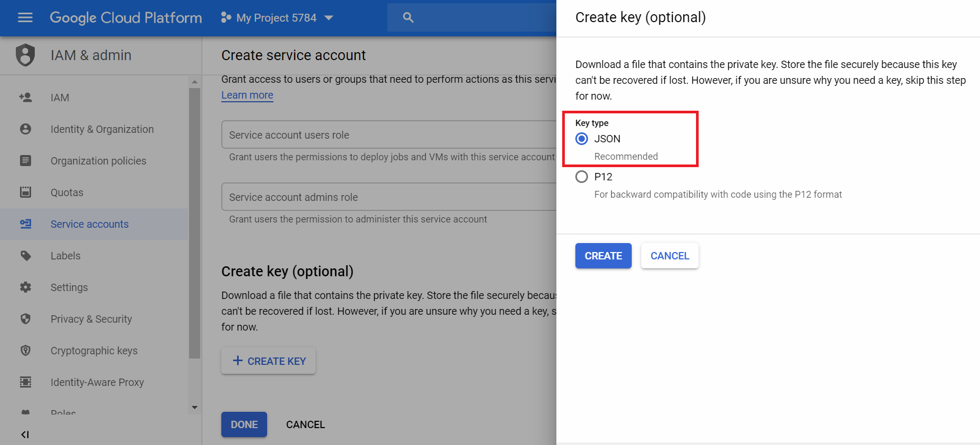Collapse the sidebar with the arrow icon
This screenshot has height=445, width=980.
tap(25, 434)
